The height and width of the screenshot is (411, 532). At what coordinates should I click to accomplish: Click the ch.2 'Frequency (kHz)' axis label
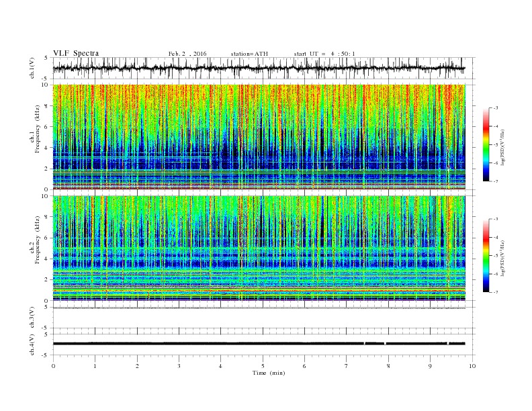[38, 239]
